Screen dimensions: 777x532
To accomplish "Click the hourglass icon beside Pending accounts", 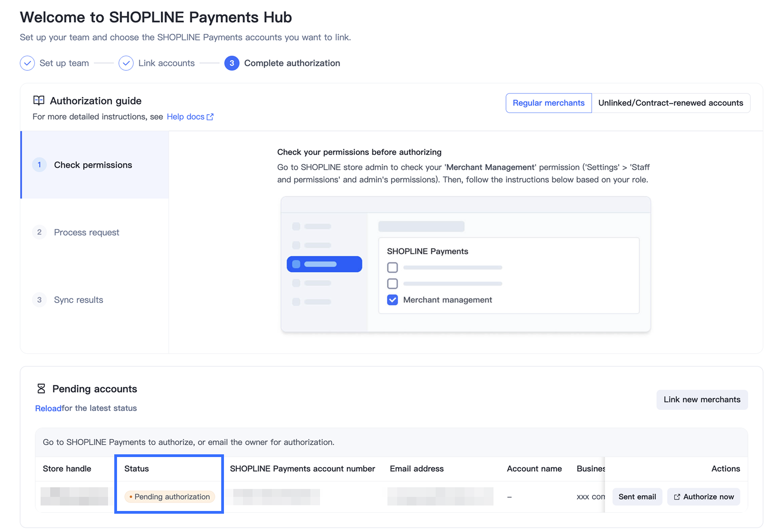I will point(41,388).
